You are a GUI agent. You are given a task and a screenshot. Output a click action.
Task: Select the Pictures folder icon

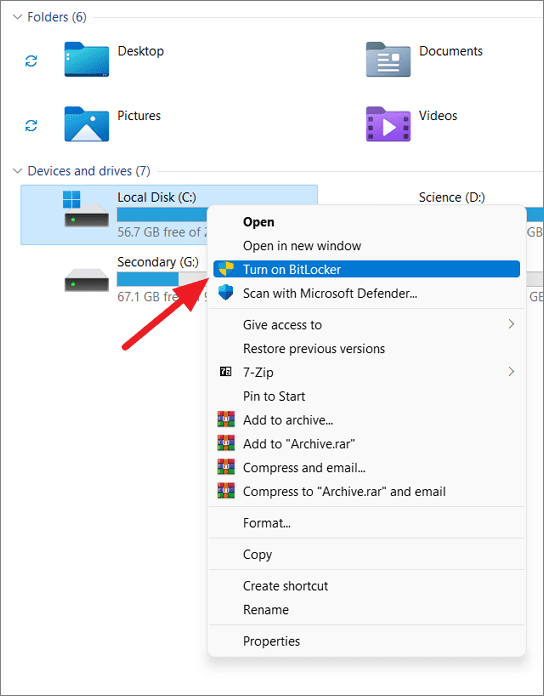coord(87,124)
